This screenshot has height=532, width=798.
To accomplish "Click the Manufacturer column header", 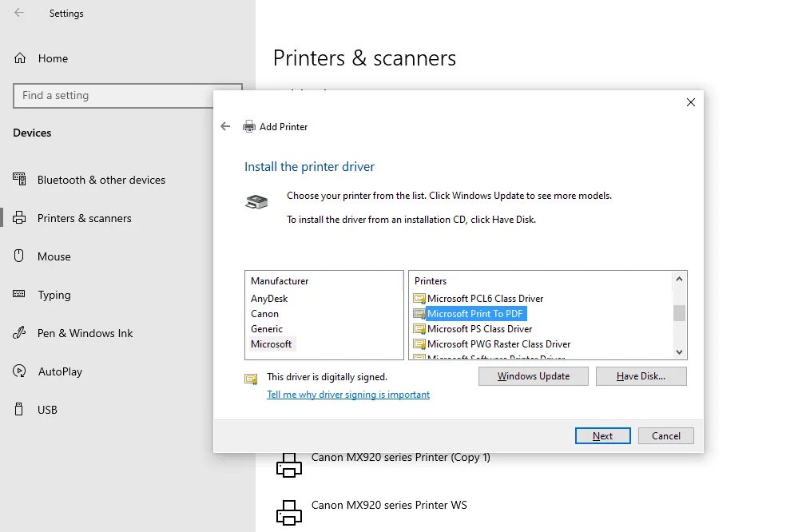I will (x=280, y=281).
